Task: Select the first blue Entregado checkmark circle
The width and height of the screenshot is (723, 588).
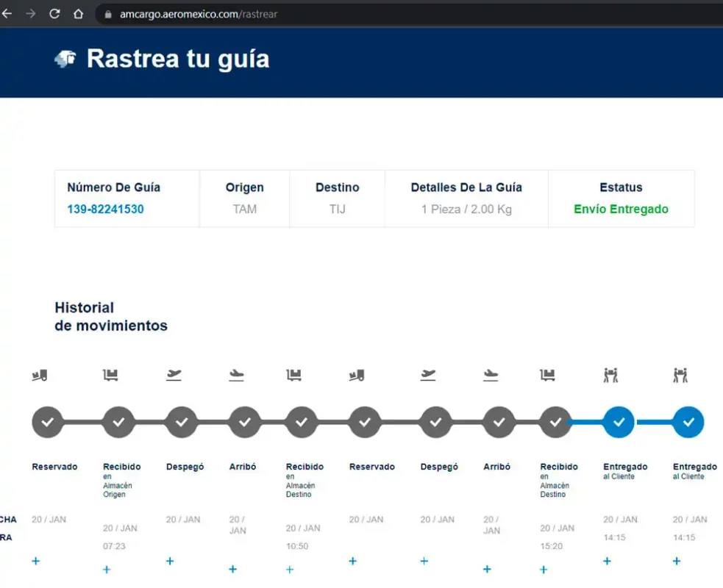Action: [x=619, y=423]
